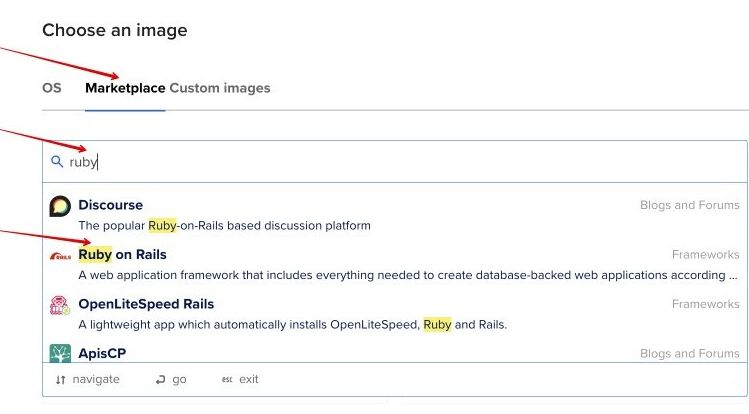Click the ApisCP tree logo icon
This screenshot has height=414, width=749.
[x=60, y=353]
